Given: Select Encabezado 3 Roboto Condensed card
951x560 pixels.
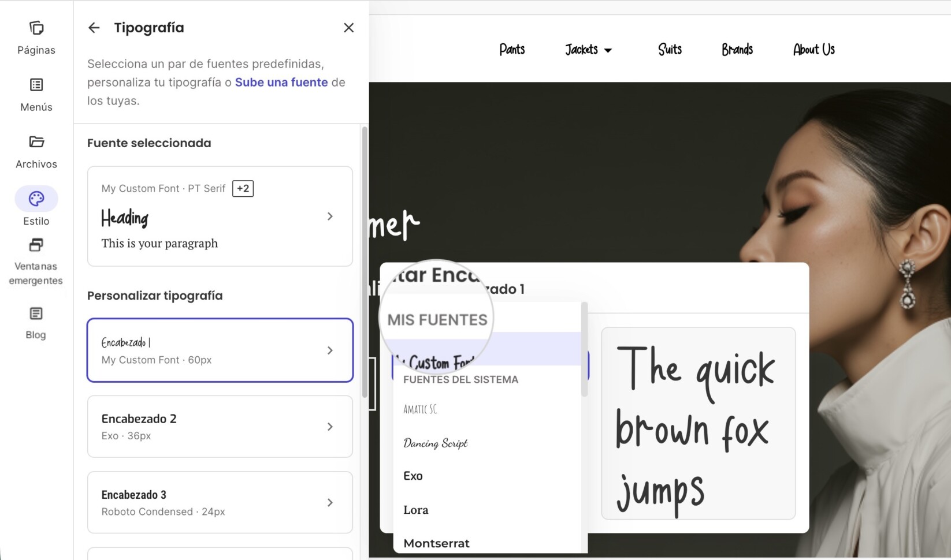Looking at the screenshot, I should pyautogui.click(x=220, y=503).
